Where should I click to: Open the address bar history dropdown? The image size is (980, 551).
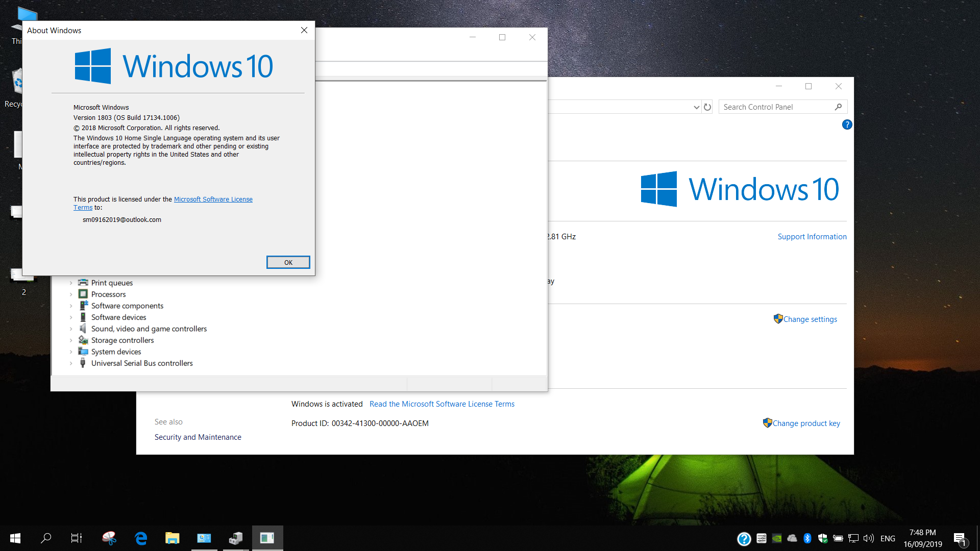pyautogui.click(x=696, y=107)
